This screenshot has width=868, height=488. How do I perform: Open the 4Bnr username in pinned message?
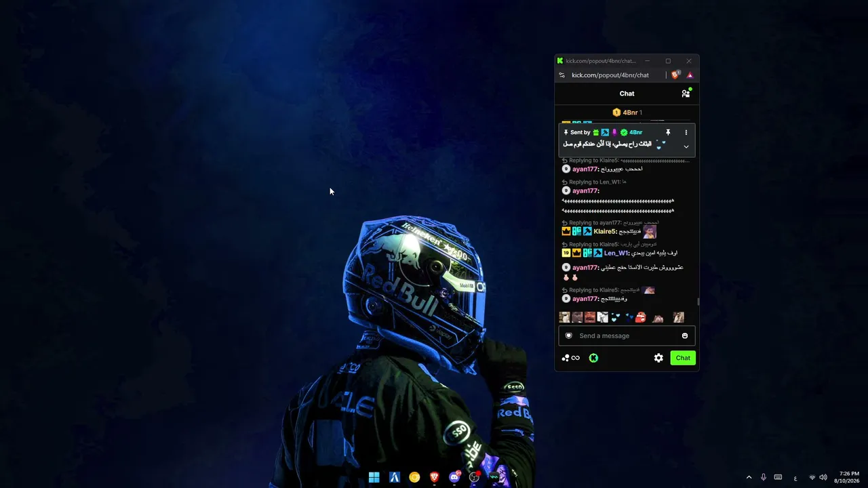coord(635,132)
